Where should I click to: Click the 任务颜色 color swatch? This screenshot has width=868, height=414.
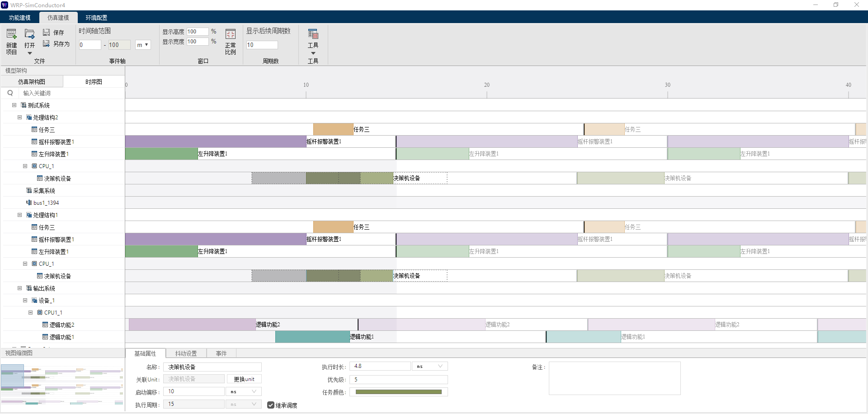tap(398, 392)
